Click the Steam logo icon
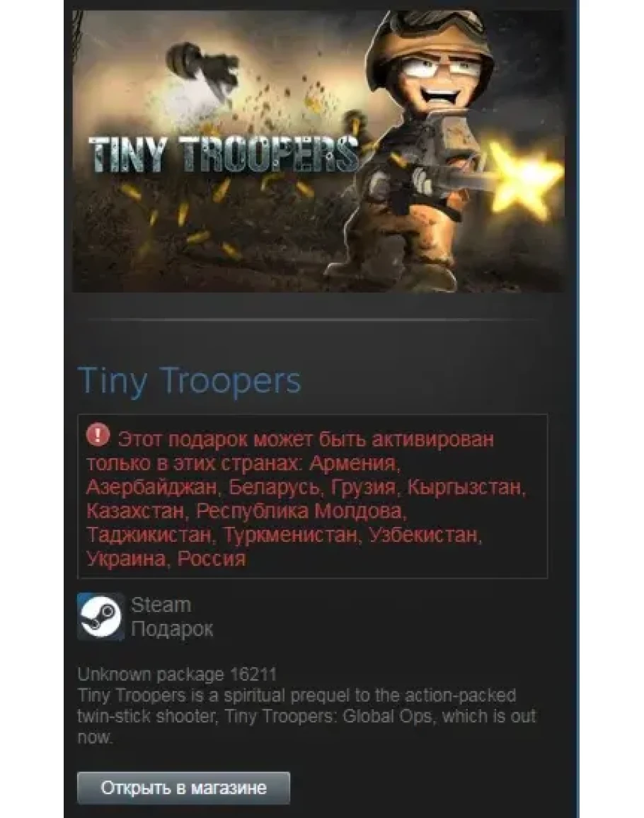 click(100, 617)
